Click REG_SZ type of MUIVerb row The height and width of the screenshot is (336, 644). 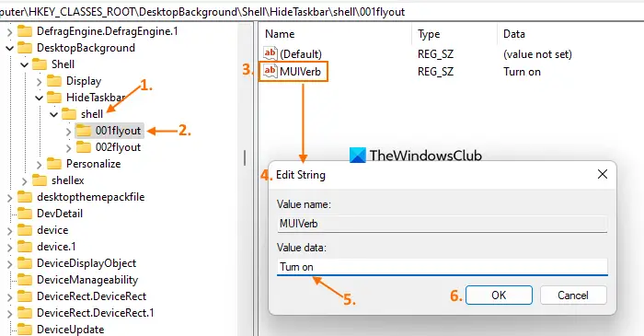point(435,72)
